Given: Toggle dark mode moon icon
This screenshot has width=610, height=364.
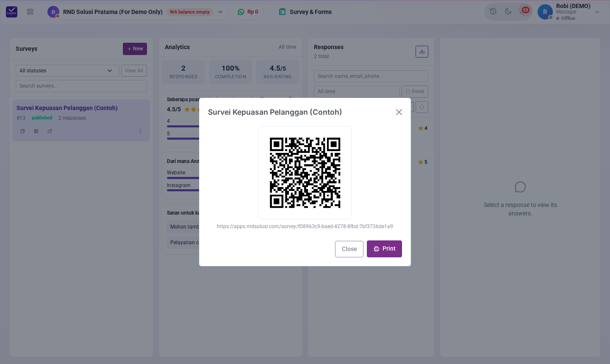Looking at the screenshot, I should (x=508, y=11).
